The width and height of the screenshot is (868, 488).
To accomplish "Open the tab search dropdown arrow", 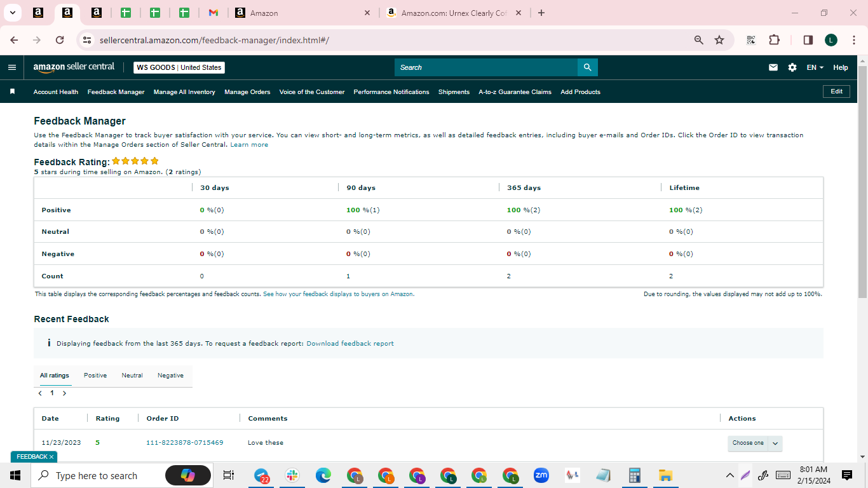I will click(x=12, y=13).
